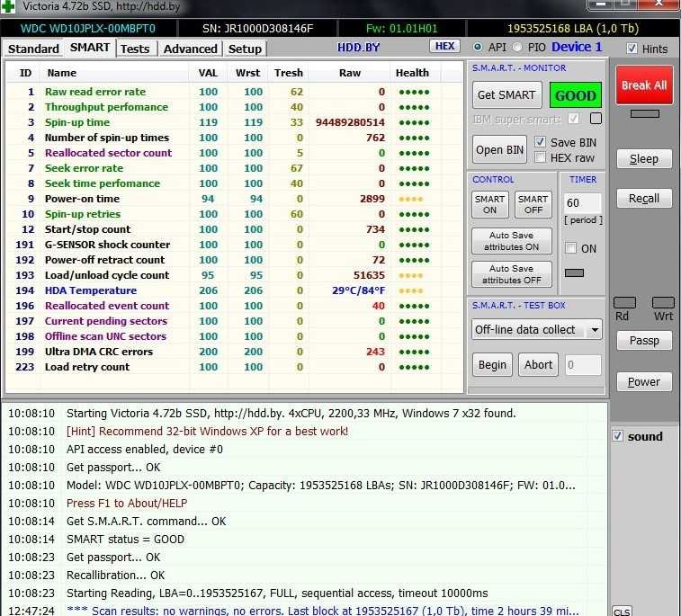Click the Get SMART button

point(506,94)
